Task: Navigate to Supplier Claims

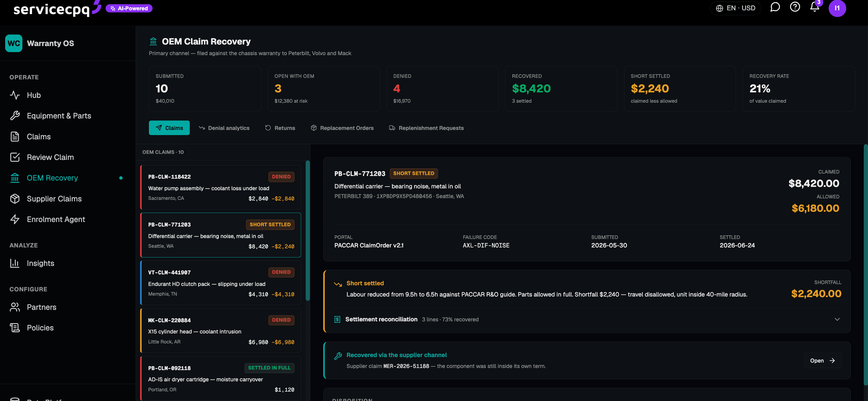Action: click(x=67, y=199)
